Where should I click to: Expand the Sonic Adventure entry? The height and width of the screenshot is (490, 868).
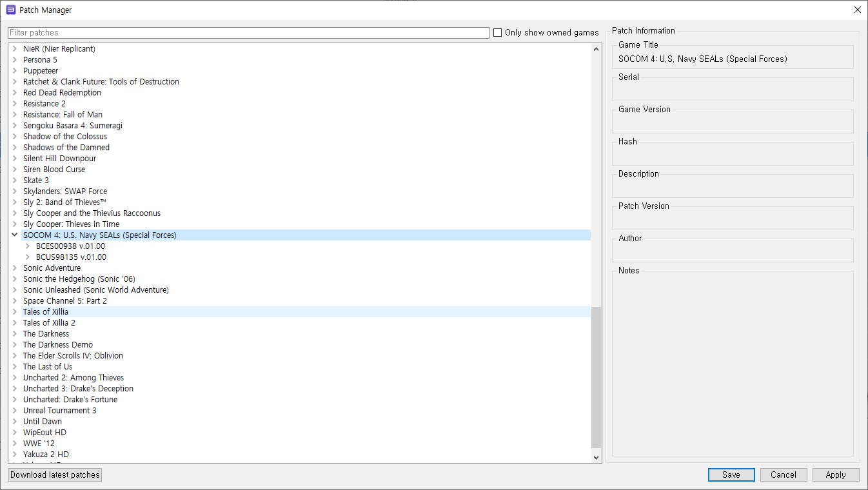tap(14, 268)
